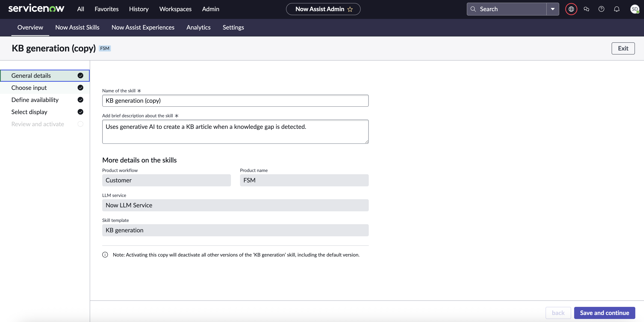Open the chat conversations icon
The image size is (644, 322).
click(586, 9)
